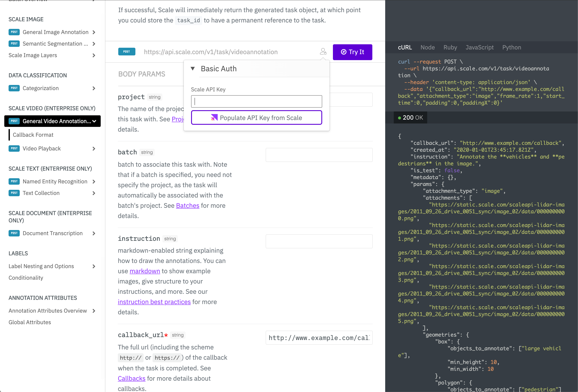Open the instruction best practices link
Screen dimensions: 578x392
pyautogui.click(x=154, y=302)
